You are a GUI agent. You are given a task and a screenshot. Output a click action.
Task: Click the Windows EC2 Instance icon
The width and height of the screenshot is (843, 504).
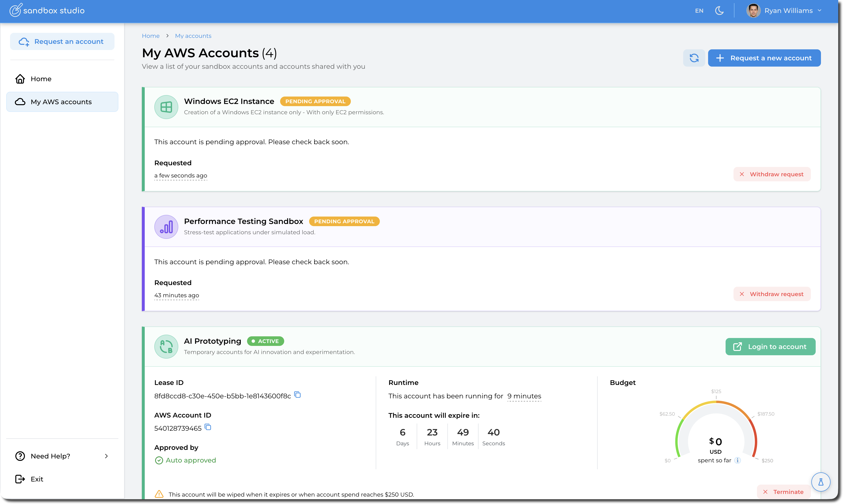click(x=166, y=107)
